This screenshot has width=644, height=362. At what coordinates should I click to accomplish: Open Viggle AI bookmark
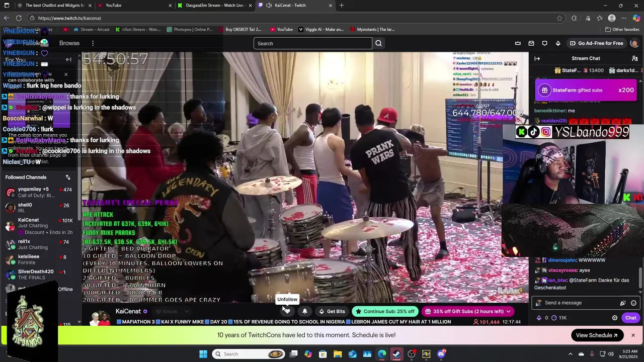click(321, 29)
